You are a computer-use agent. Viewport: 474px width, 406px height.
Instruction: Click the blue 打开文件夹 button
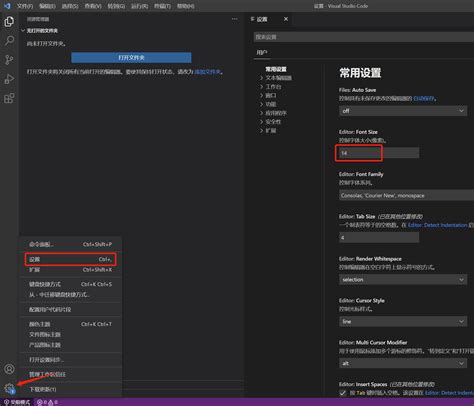point(131,58)
